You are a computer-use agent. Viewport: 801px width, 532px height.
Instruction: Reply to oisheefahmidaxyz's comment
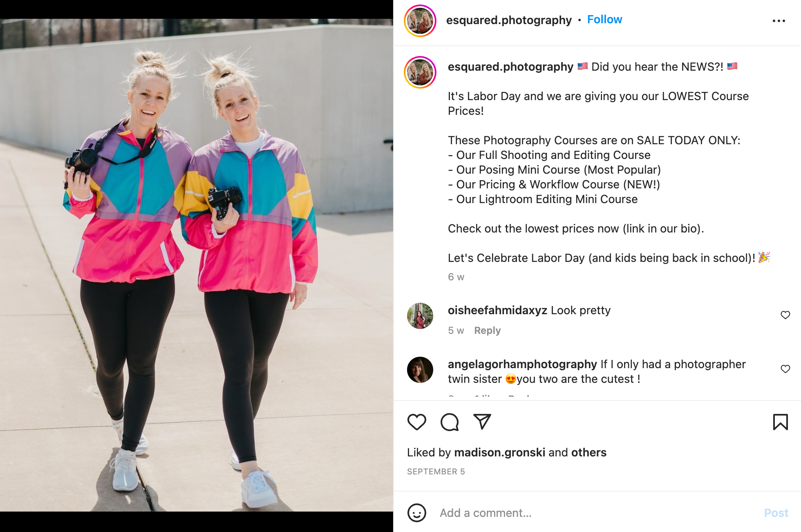(x=487, y=330)
